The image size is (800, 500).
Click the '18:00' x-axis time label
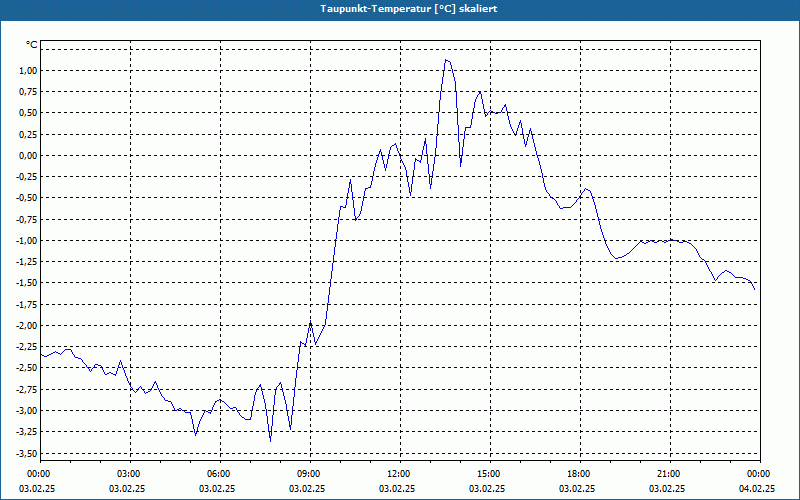pos(580,474)
